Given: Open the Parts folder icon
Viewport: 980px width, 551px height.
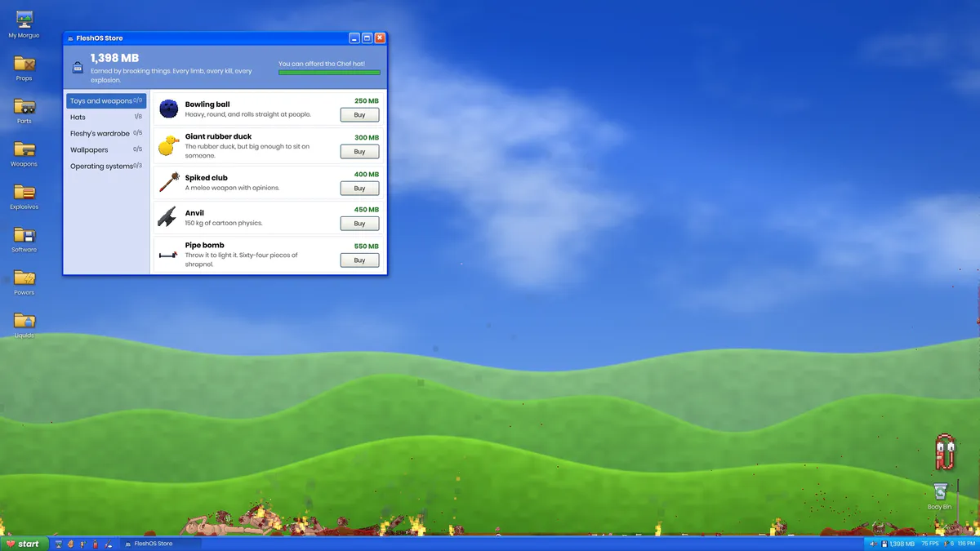Looking at the screenshot, I should [x=24, y=110].
